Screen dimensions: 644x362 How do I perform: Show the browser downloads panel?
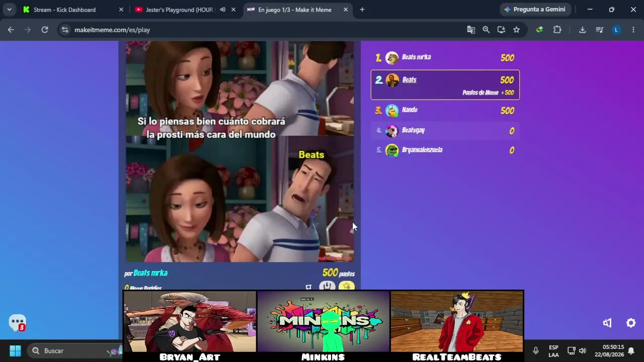[582, 30]
